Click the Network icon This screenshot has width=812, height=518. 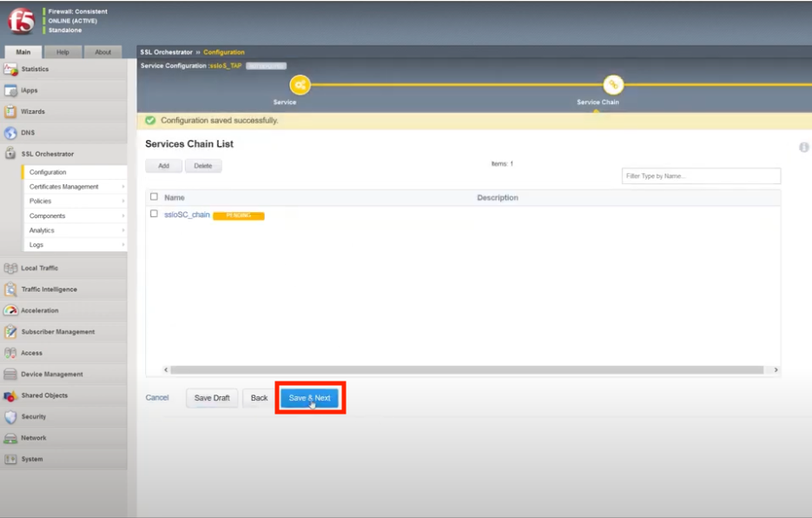tap(10, 438)
